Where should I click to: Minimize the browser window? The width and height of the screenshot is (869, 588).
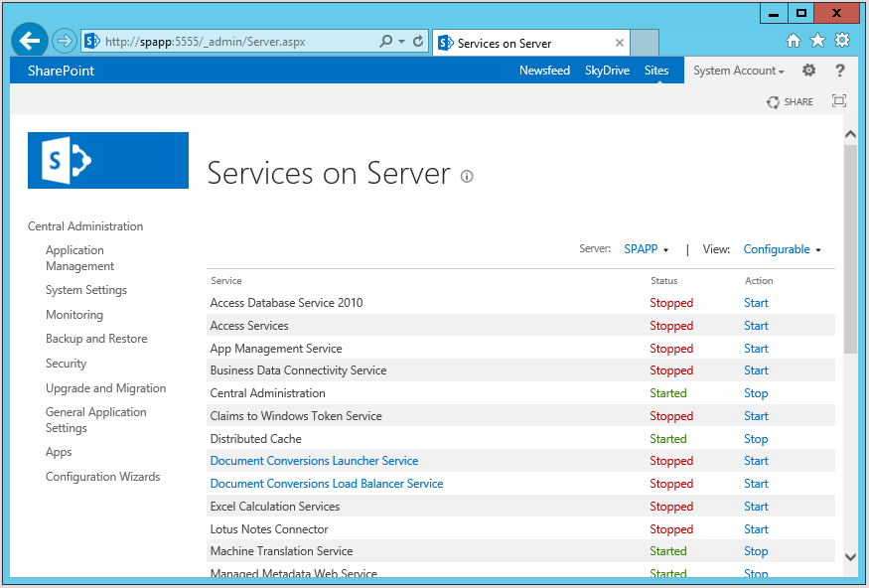(x=774, y=13)
